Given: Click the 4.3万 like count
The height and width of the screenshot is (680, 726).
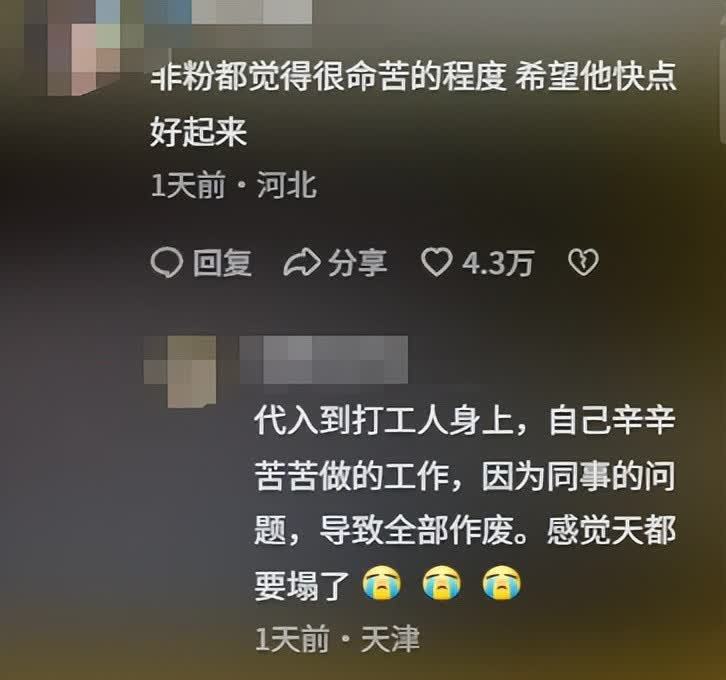Looking at the screenshot, I should pyautogui.click(x=498, y=263).
